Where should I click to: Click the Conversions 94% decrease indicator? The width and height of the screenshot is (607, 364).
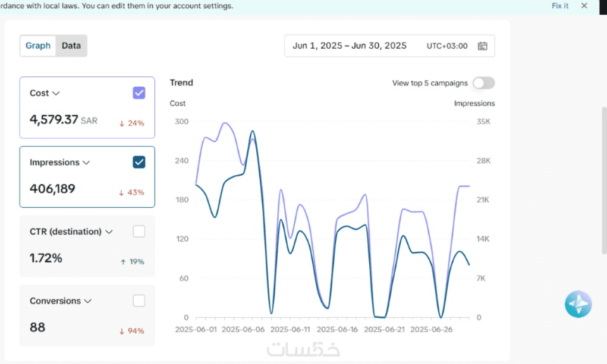pyautogui.click(x=131, y=331)
